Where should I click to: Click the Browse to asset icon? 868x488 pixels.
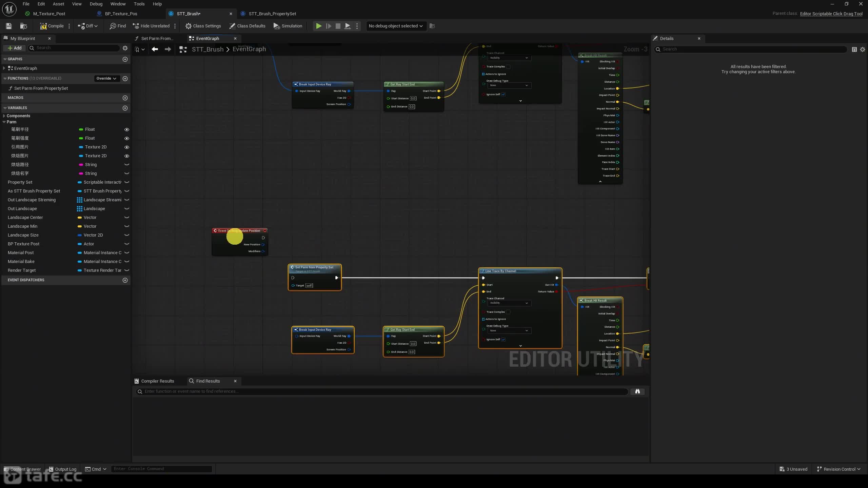click(23, 26)
